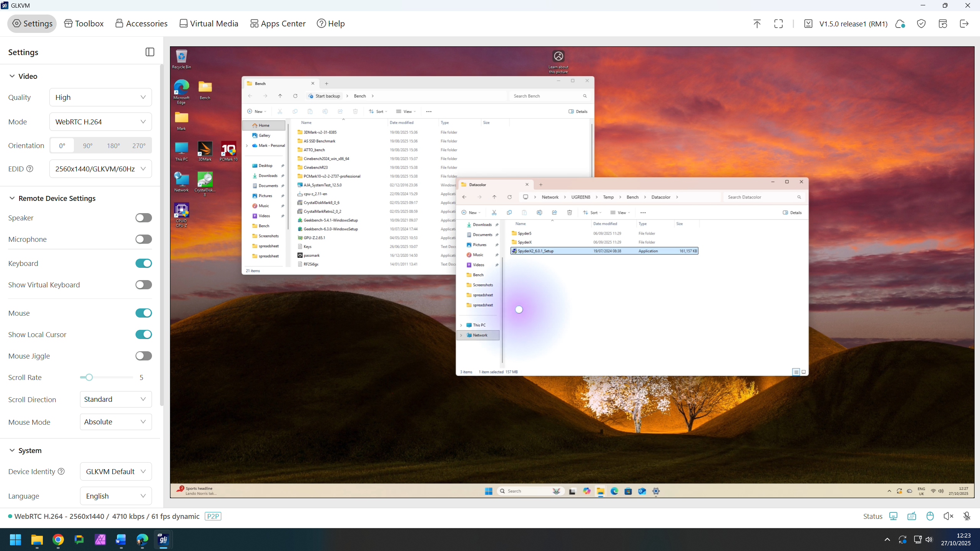The width and height of the screenshot is (980, 551).
Task: Open the Mouse Mode combo box
Action: click(116, 422)
